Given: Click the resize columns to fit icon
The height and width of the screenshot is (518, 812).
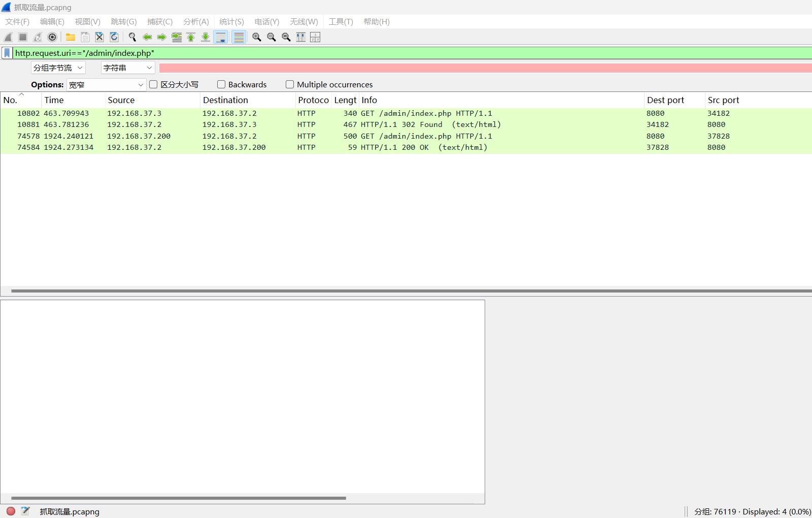Looking at the screenshot, I should point(301,37).
